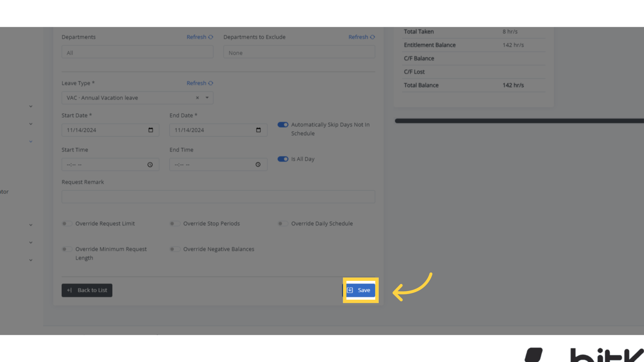Click Back to List button
The height and width of the screenshot is (362, 644).
point(87,290)
